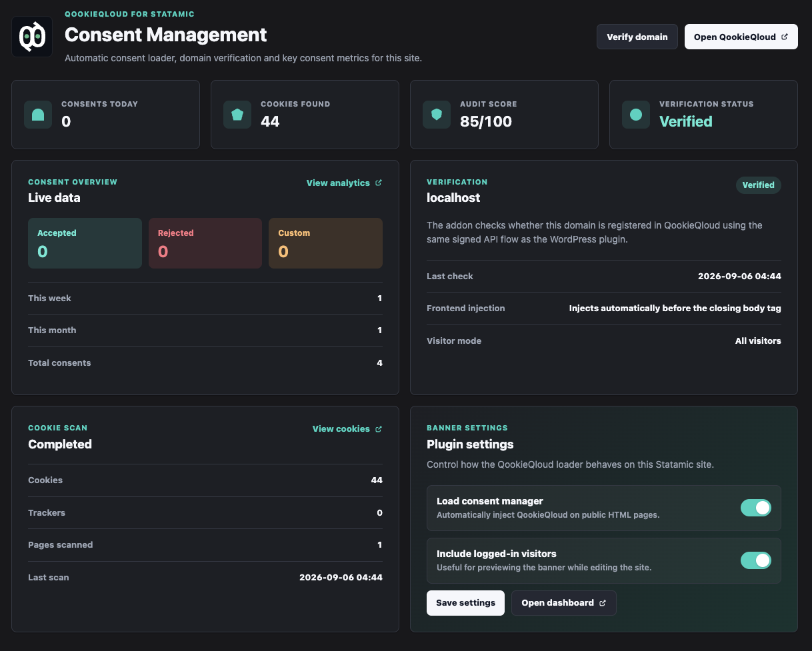This screenshot has width=812, height=651.
Task: Click the Trackers row label
Action: [47, 513]
